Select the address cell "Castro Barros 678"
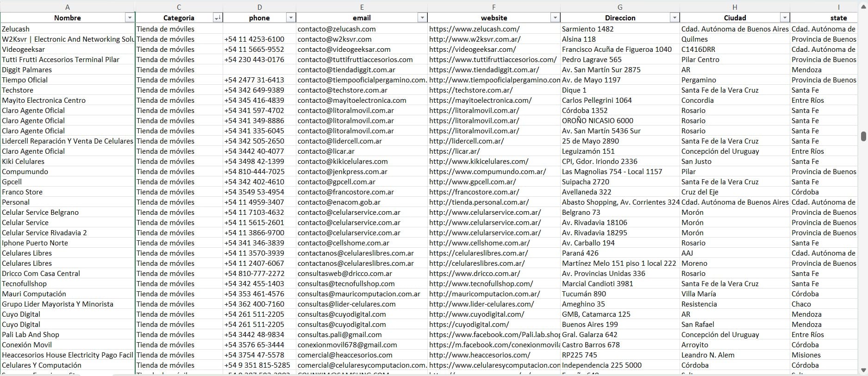Screen dimensions: 868x376 tap(620, 345)
